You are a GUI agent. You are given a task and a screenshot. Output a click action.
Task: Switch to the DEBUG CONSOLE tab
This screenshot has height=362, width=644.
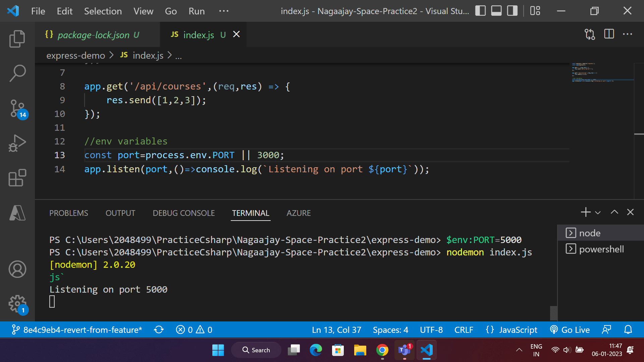(183, 213)
